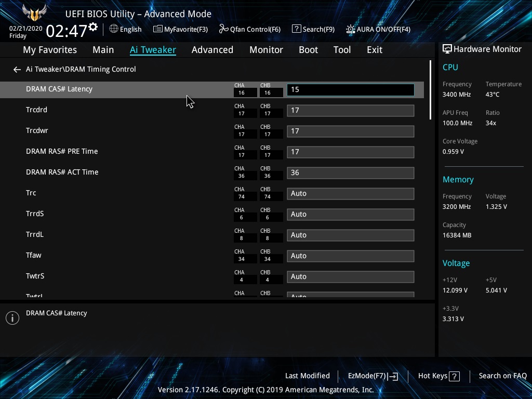Viewport: 532px width, 399px height.
Task: Change language via English label
Action: pyautogui.click(x=130, y=29)
